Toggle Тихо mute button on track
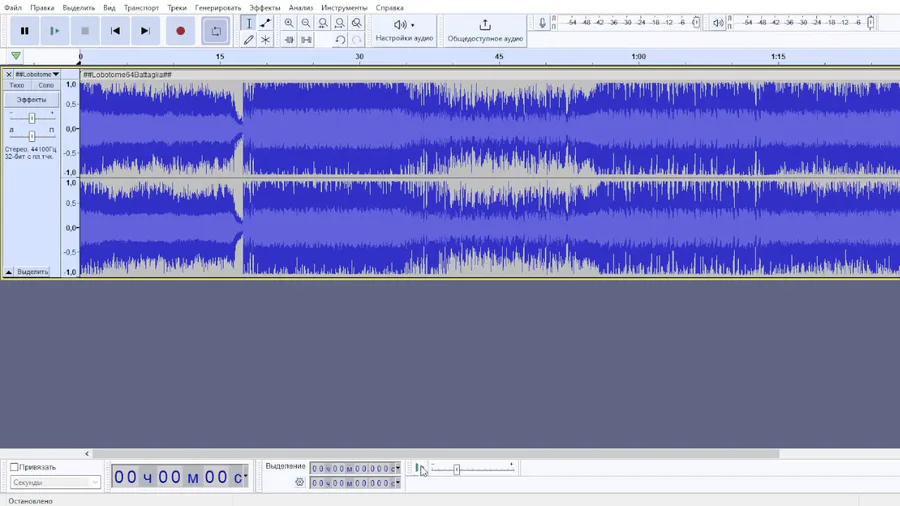This screenshot has height=506, width=900. tap(17, 85)
